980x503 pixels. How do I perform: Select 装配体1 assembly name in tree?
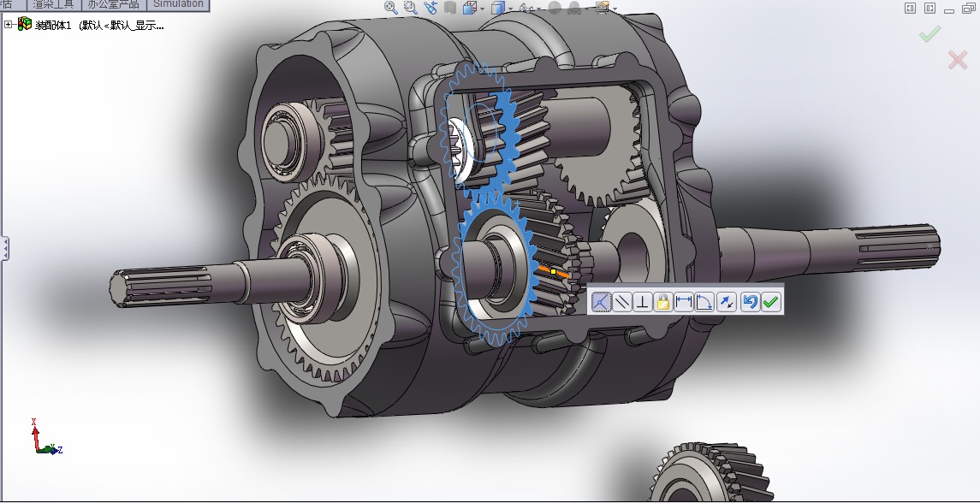[53, 25]
